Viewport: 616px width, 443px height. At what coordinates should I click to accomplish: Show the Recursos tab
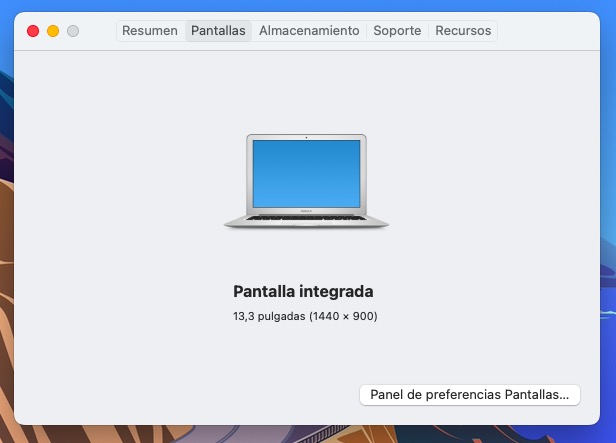pos(463,31)
